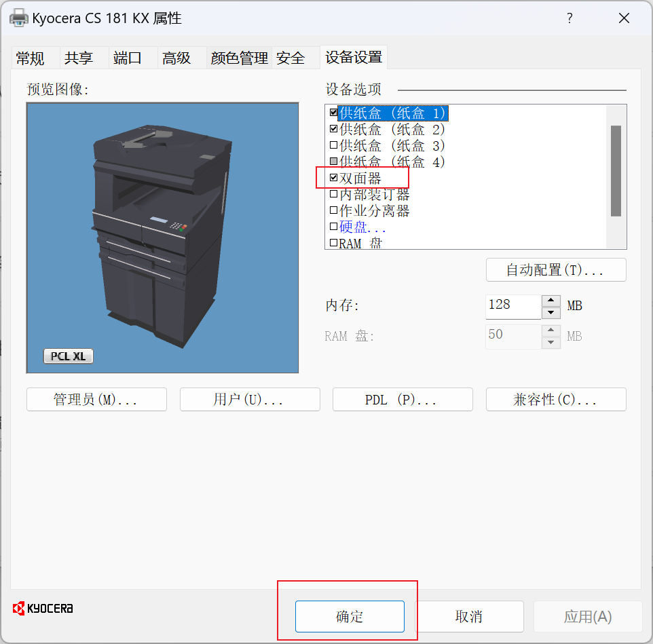The image size is (653, 644).
Task: Decrease 内存 with down arrow
Action: (551, 313)
